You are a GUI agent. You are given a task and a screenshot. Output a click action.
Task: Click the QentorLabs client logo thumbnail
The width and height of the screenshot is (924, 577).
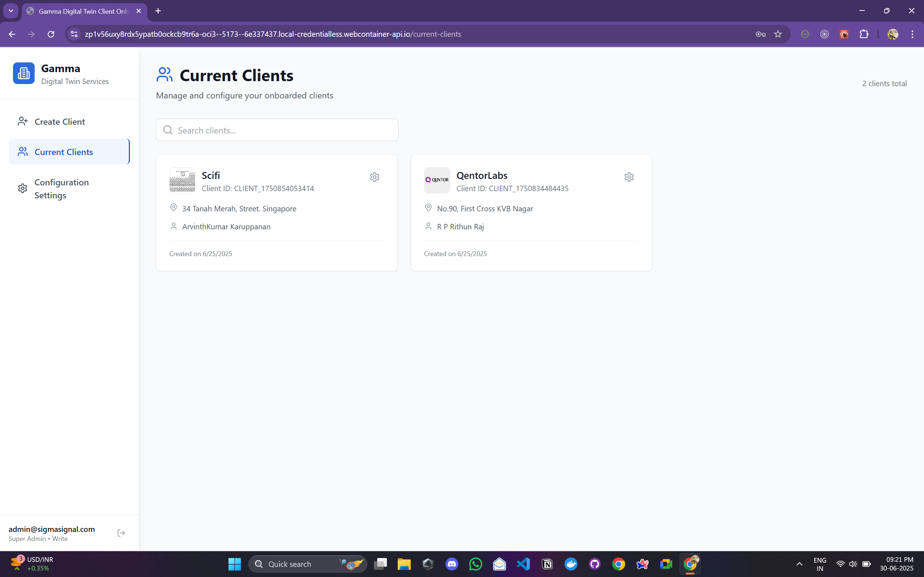pyautogui.click(x=437, y=180)
